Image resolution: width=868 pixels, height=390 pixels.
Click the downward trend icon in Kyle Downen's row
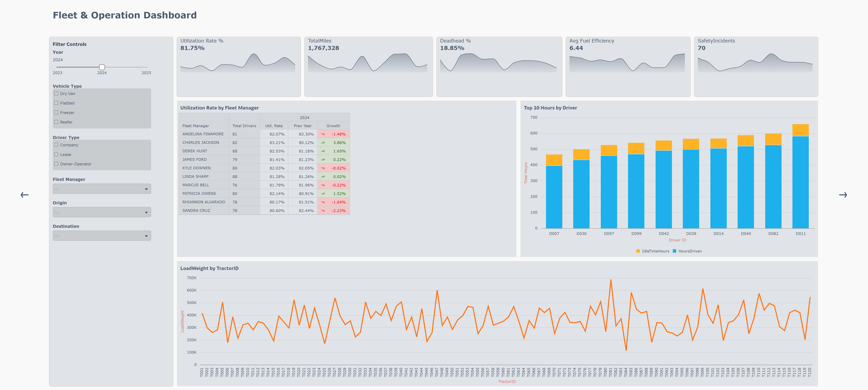tap(323, 168)
